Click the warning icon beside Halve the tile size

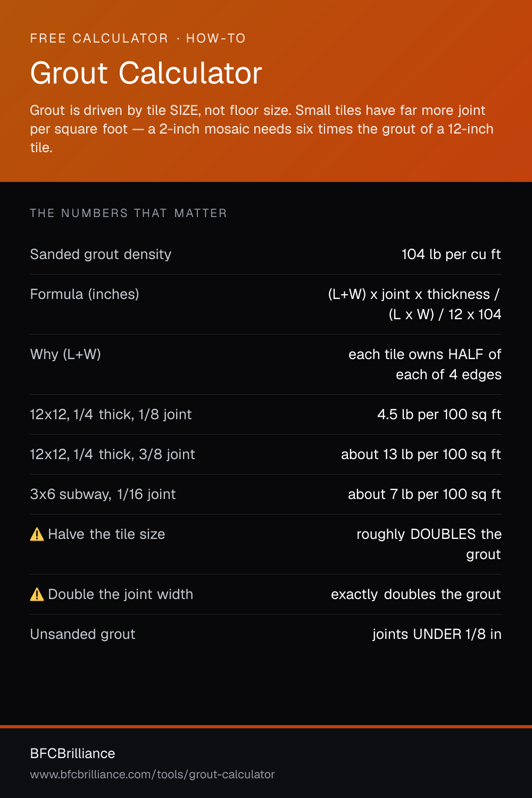[x=37, y=534]
